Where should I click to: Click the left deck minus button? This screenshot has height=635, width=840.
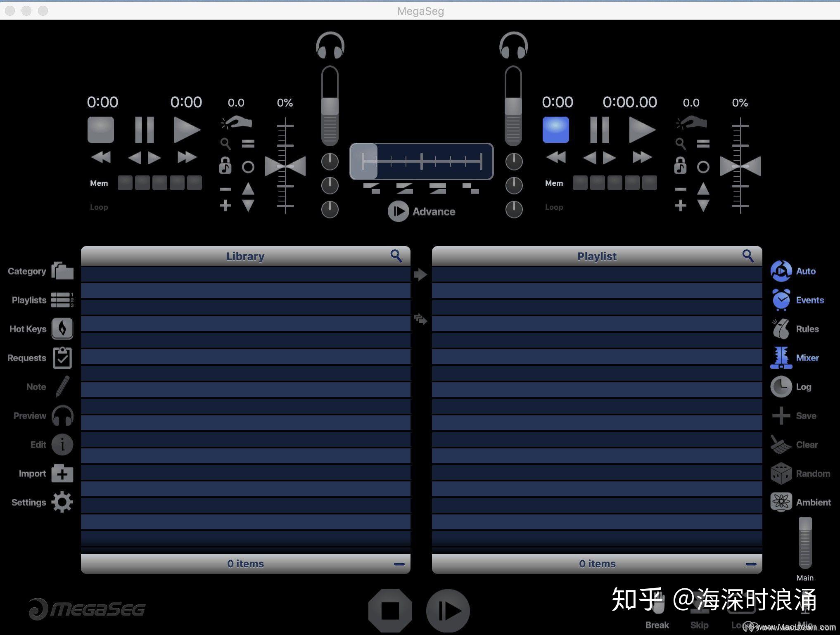(225, 189)
